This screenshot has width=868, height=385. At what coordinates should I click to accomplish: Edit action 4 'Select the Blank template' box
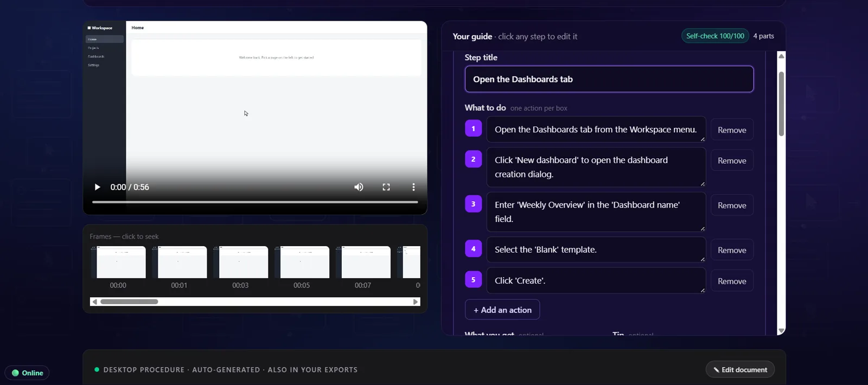pyautogui.click(x=596, y=249)
